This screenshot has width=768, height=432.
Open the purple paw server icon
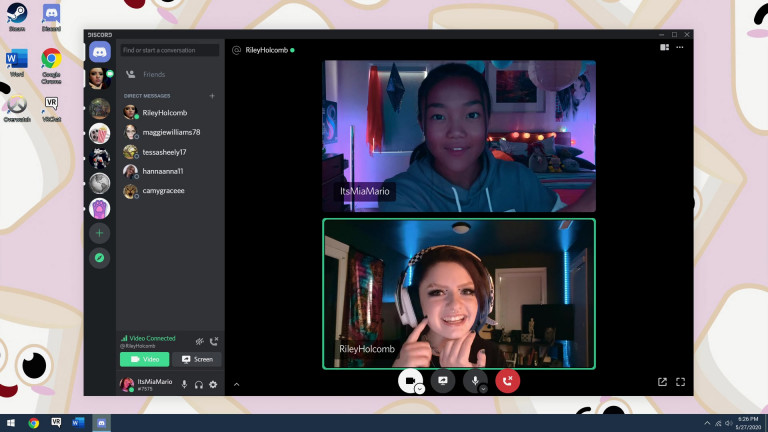(x=99, y=208)
